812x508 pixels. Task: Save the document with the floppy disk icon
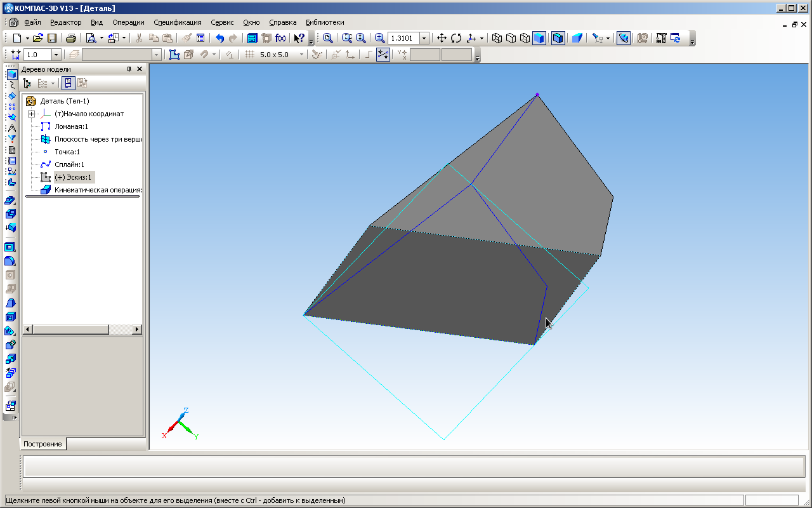pyautogui.click(x=52, y=38)
